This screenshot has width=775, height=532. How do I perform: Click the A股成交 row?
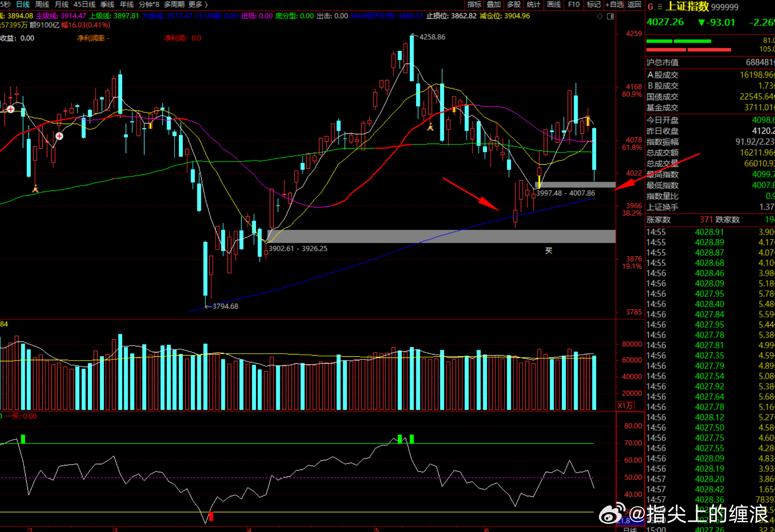(x=710, y=75)
